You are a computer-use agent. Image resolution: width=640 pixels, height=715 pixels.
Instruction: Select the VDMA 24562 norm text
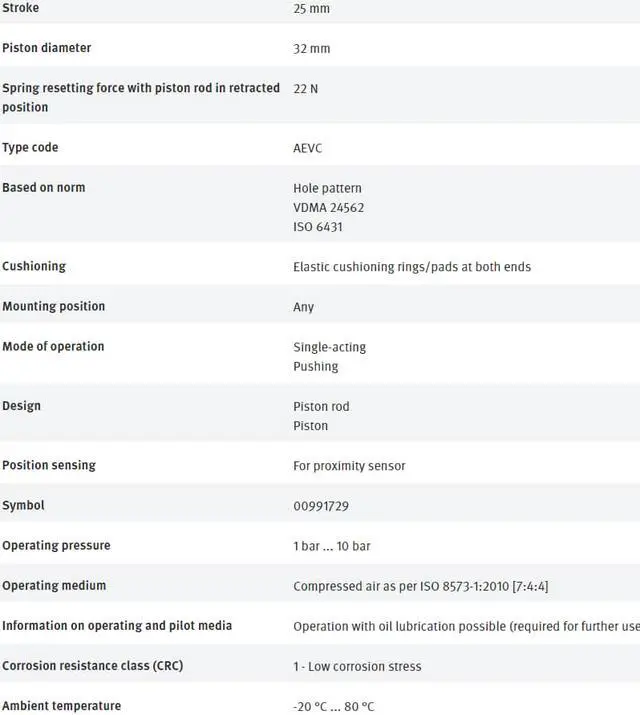328,208
